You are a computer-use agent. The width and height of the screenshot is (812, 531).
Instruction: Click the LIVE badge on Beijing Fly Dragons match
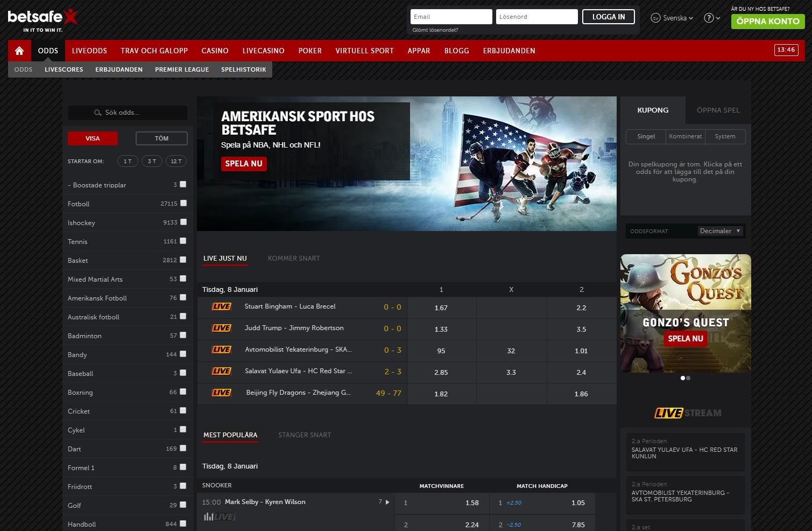(221, 393)
